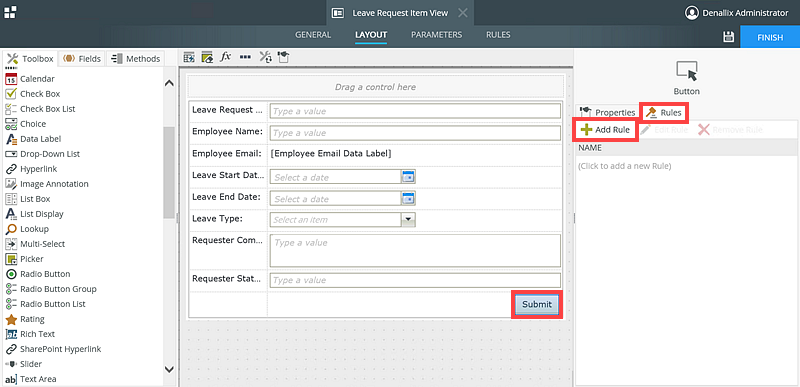Select the Check Box List control
800x387 pixels.
(40, 109)
